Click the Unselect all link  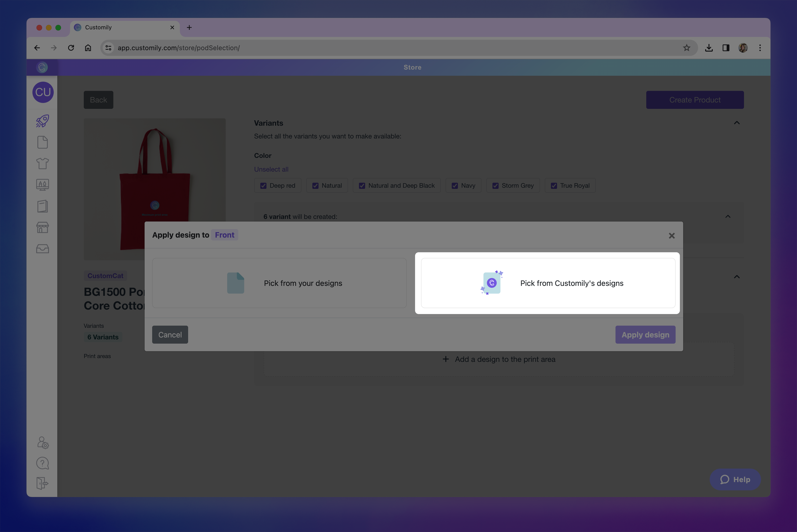[x=271, y=169]
